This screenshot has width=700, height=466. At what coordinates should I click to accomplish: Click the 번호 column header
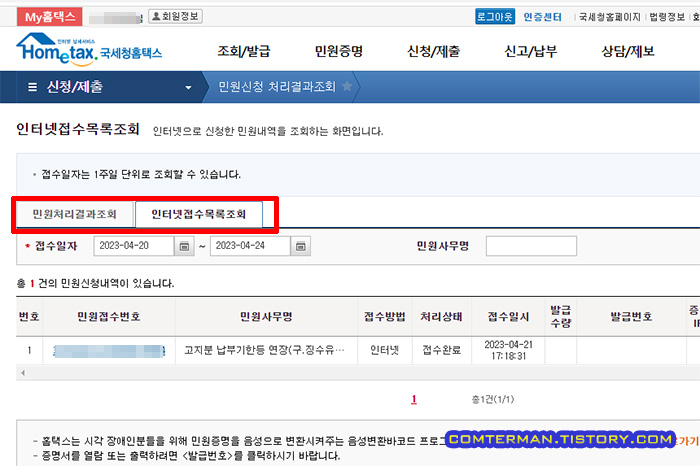[29, 317]
